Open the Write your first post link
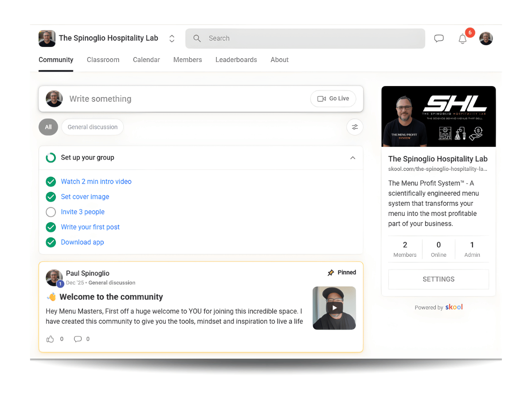Image resolution: width=532 pixels, height=399 pixels. click(x=90, y=227)
